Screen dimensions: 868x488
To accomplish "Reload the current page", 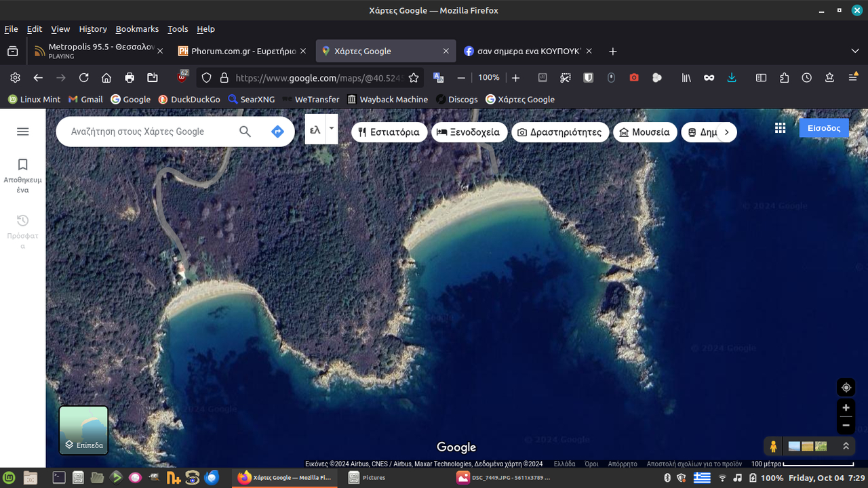I will [x=83, y=78].
